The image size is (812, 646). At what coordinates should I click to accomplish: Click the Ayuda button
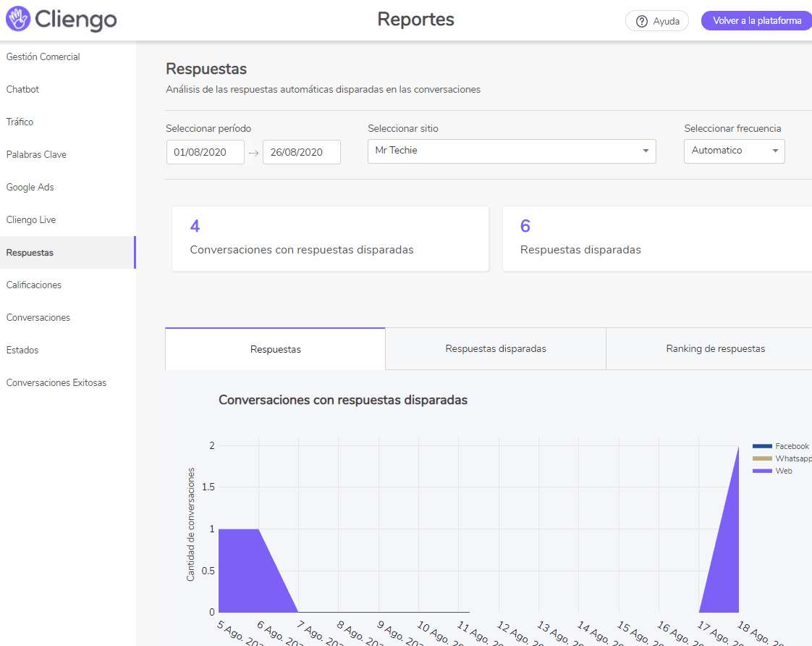coord(656,21)
